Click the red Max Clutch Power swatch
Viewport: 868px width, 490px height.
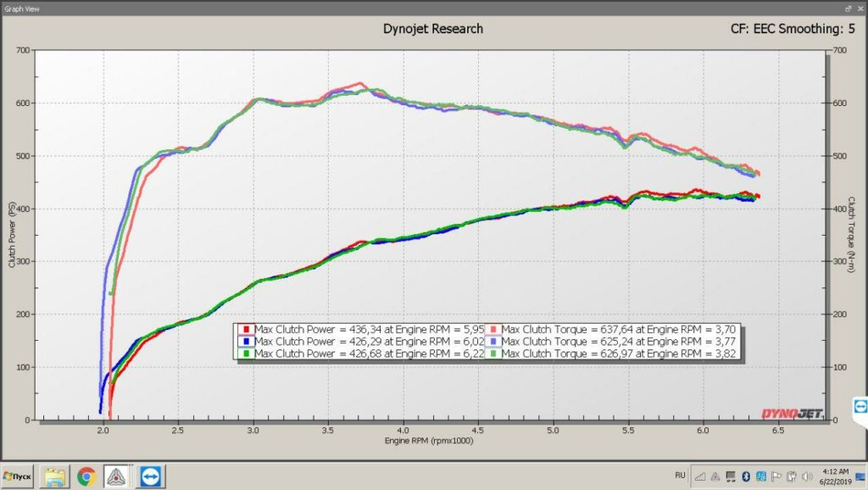(x=245, y=329)
